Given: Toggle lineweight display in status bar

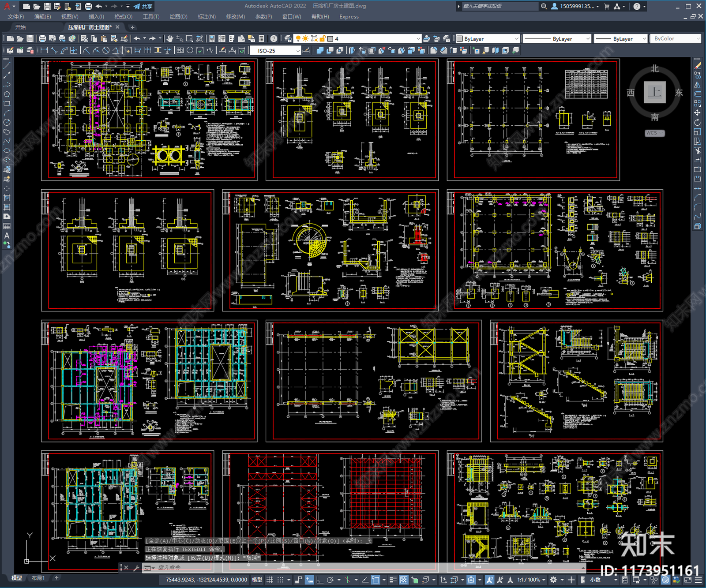Looking at the screenshot, I should pyautogui.click(x=393, y=580).
